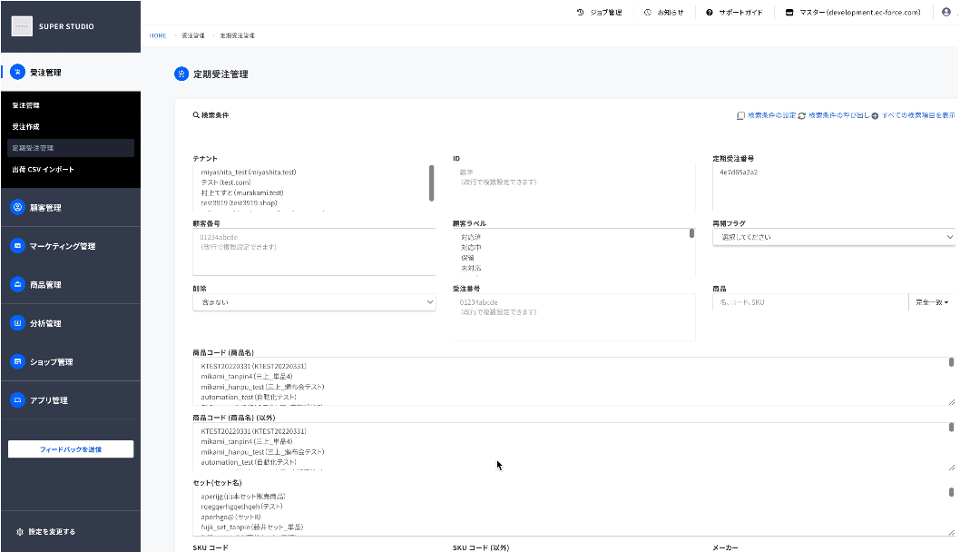Click the 検索条件の設定 save icon
The height and width of the screenshot is (552, 980).
coord(740,115)
